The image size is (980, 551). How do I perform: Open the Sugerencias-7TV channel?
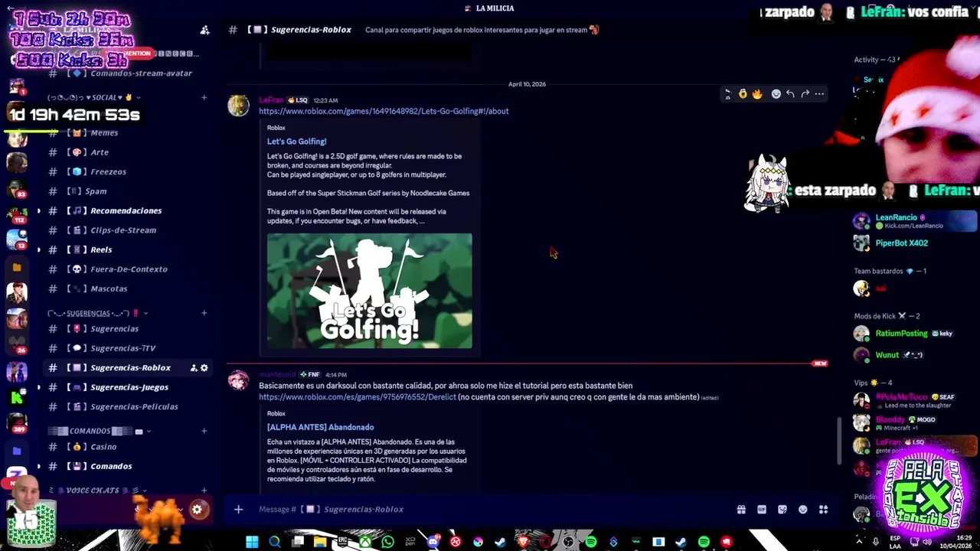pyautogui.click(x=127, y=348)
